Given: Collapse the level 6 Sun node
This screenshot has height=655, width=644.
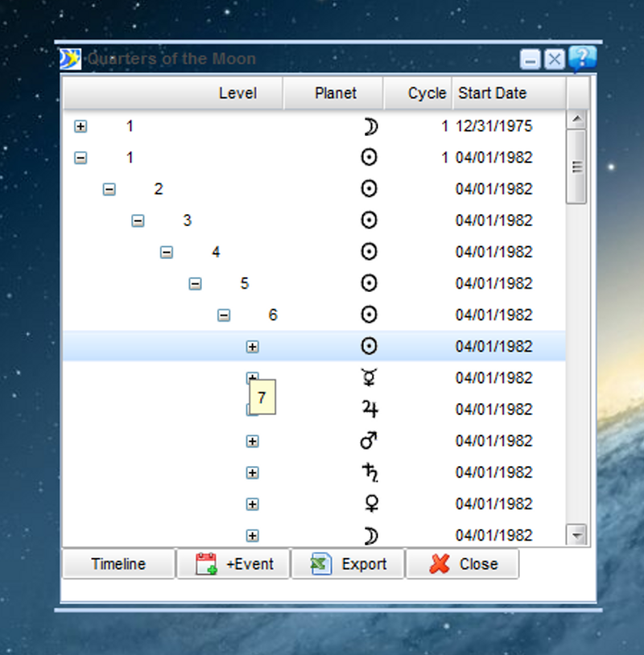Looking at the screenshot, I should click(224, 315).
